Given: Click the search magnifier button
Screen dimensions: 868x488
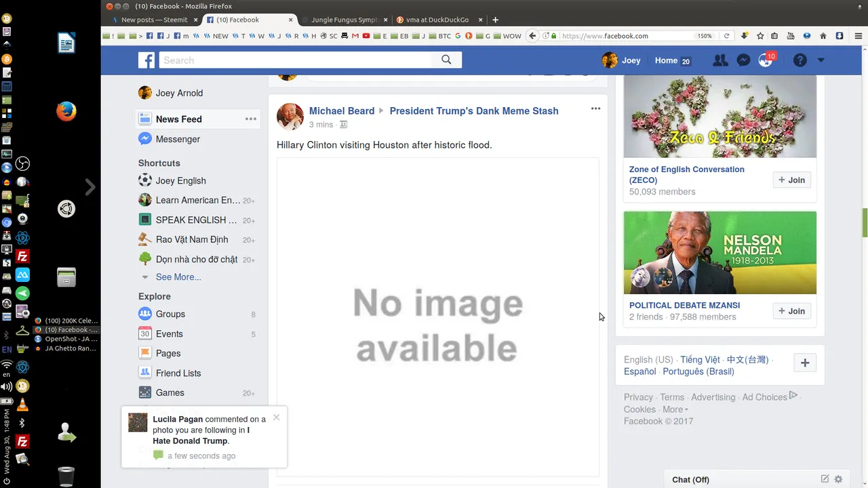Looking at the screenshot, I should (446, 60).
